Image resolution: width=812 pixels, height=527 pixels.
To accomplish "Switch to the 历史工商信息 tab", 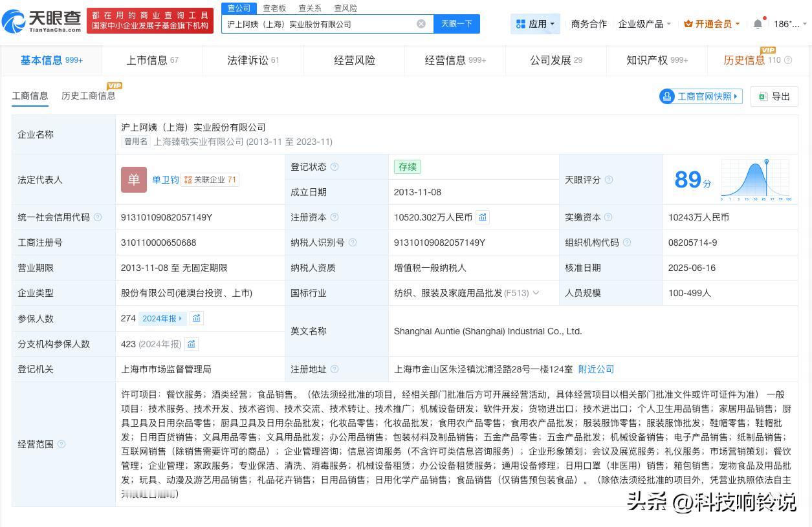I will [x=89, y=96].
